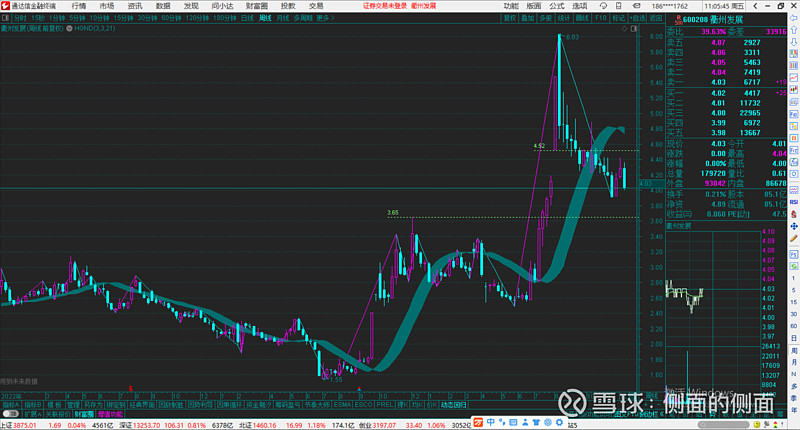Select the 周线 period tab
This screenshot has width=800, height=430.
(x=265, y=18)
